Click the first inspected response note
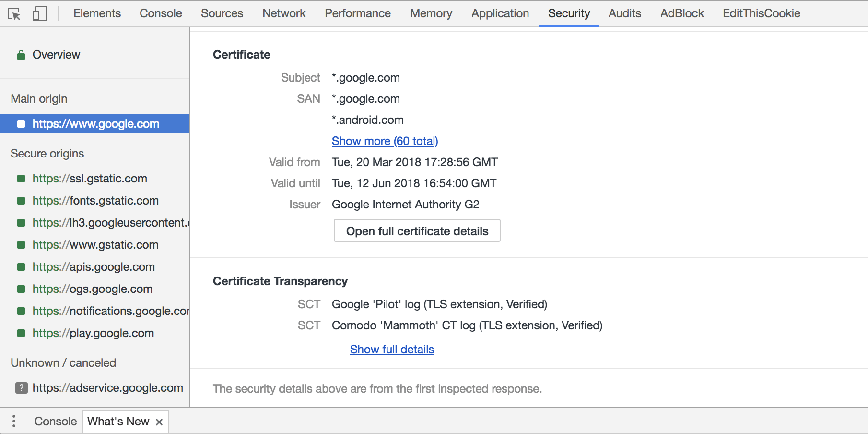This screenshot has height=434, width=868. pos(377,389)
